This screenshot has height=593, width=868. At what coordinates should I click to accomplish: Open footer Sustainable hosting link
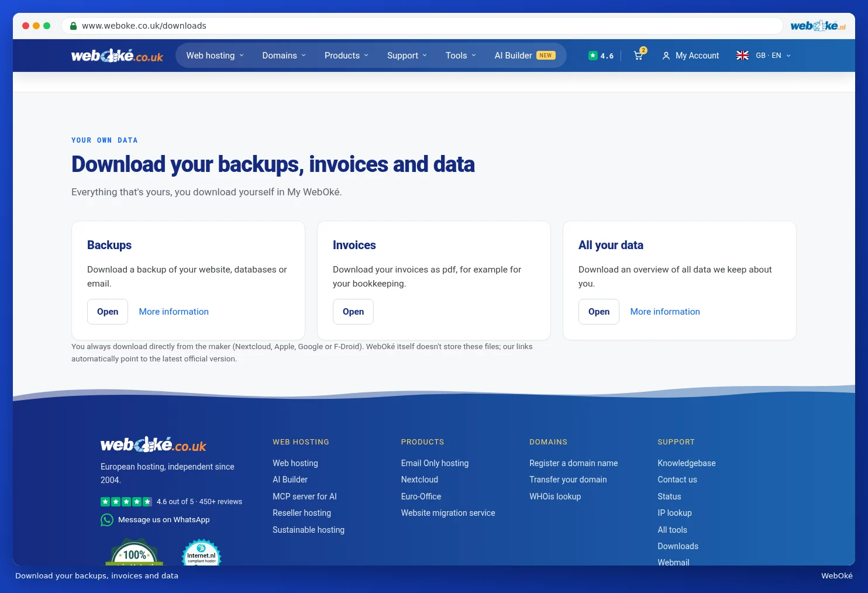click(308, 530)
